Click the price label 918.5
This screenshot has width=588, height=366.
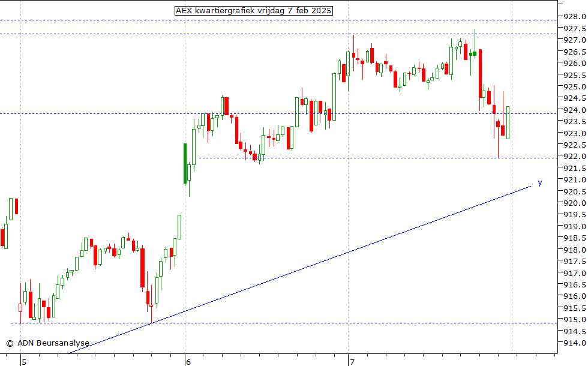coord(575,238)
